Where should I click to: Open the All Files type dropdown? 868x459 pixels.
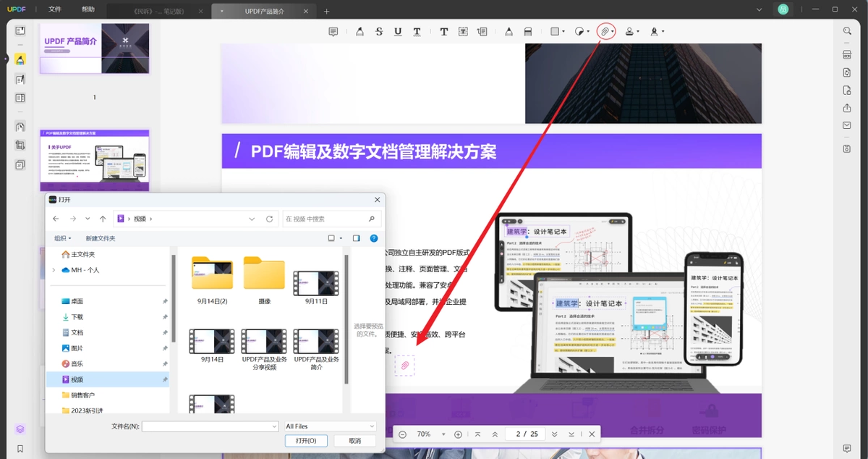[330, 426]
